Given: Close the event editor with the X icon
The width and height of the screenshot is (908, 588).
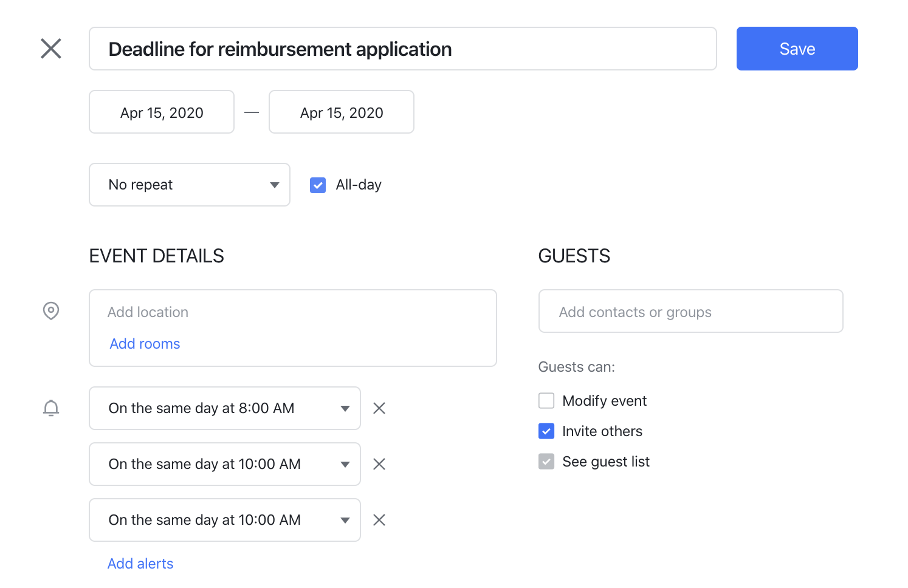Looking at the screenshot, I should tap(51, 49).
